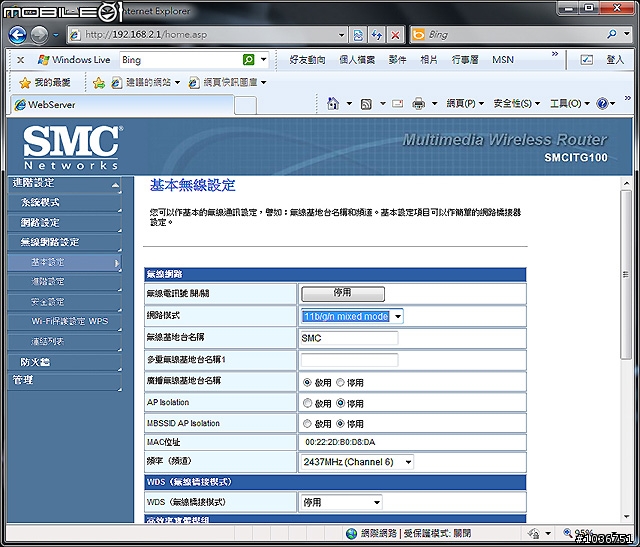Viewport: 640px width, 547px height.
Task: Click the Internet zone globe icon in status bar
Action: 351,533
